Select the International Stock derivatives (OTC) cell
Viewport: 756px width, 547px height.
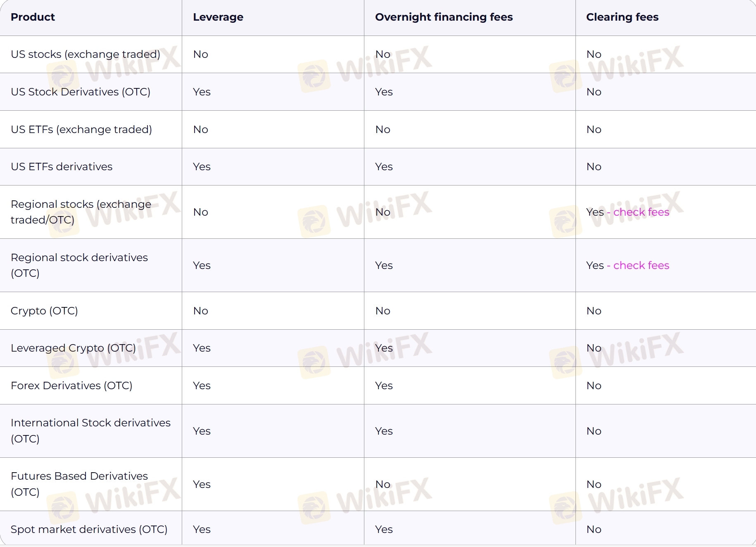(90, 430)
